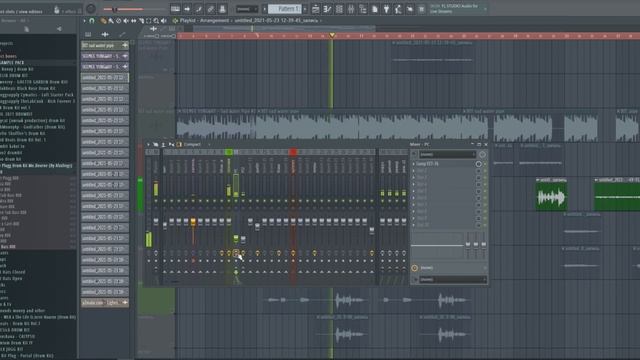Image resolution: width=640 pixels, height=360 pixels.
Task: Click the playhead marker on the timeline
Action: point(332,36)
